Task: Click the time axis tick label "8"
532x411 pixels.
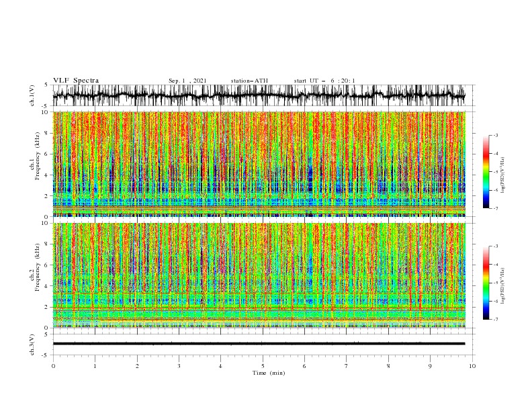Action: [388, 366]
